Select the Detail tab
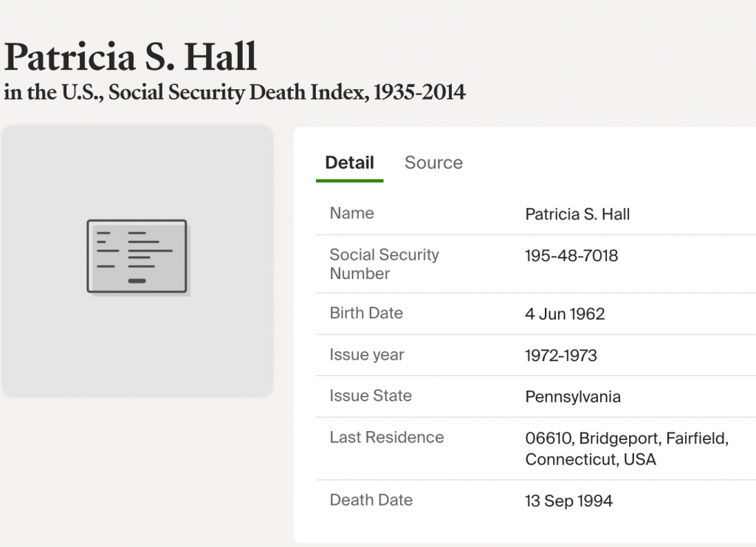This screenshot has width=756, height=547. (x=349, y=162)
